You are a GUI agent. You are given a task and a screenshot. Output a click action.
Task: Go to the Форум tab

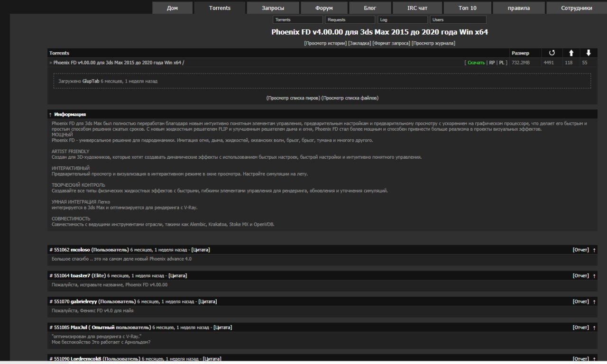324,8
